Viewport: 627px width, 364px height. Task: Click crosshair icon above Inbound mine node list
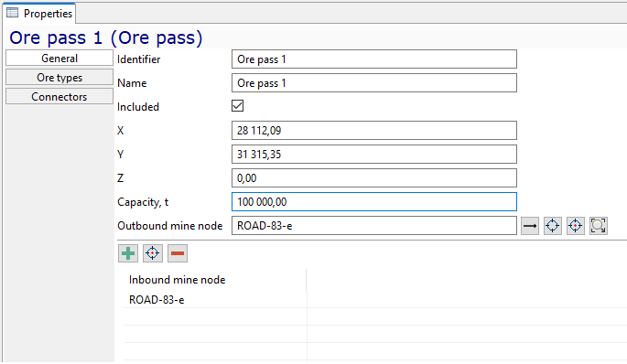click(152, 253)
